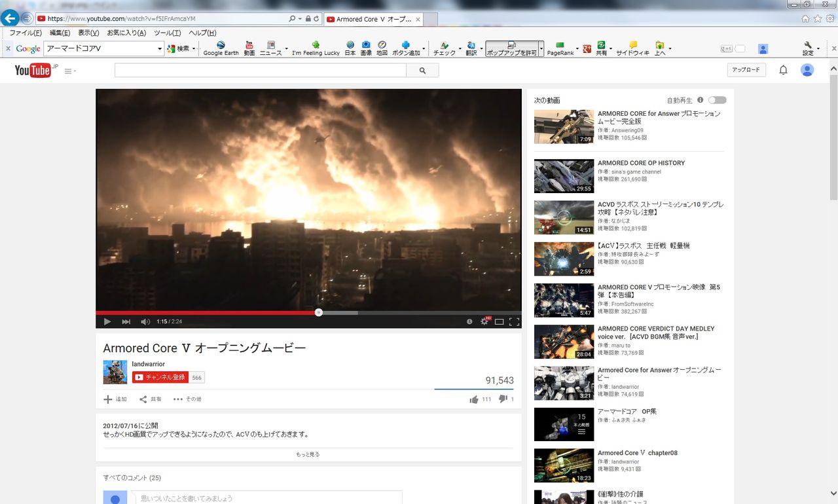Open the ニュース toolbar dropdown
Image resolution: width=838 pixels, height=504 pixels.
(x=285, y=49)
